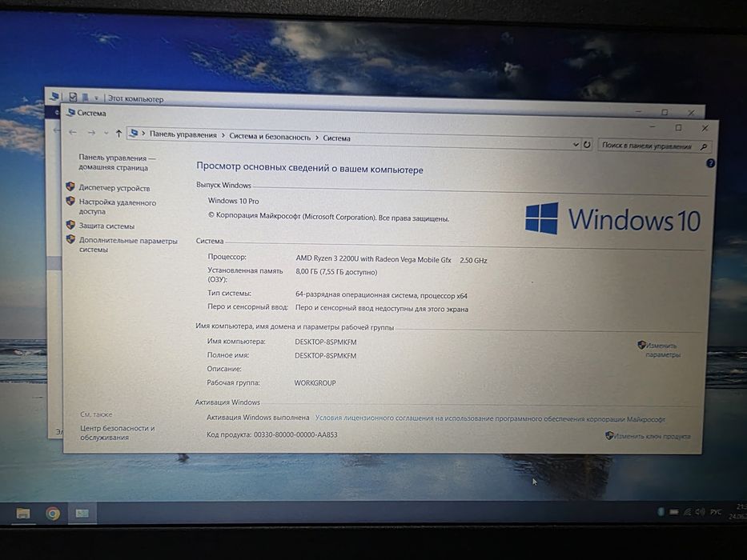Select product code 00330-80000-00000-AA853
Screen dimensions: 747x560
(295, 434)
